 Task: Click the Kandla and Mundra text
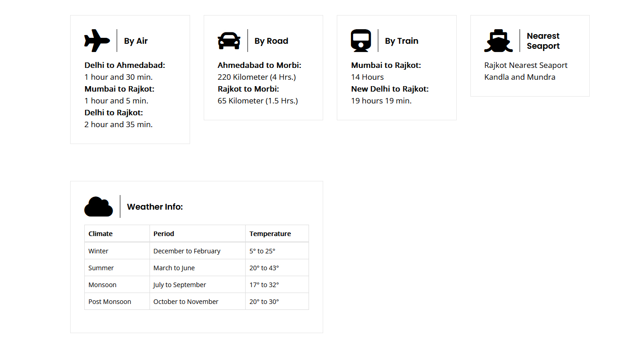point(520,77)
